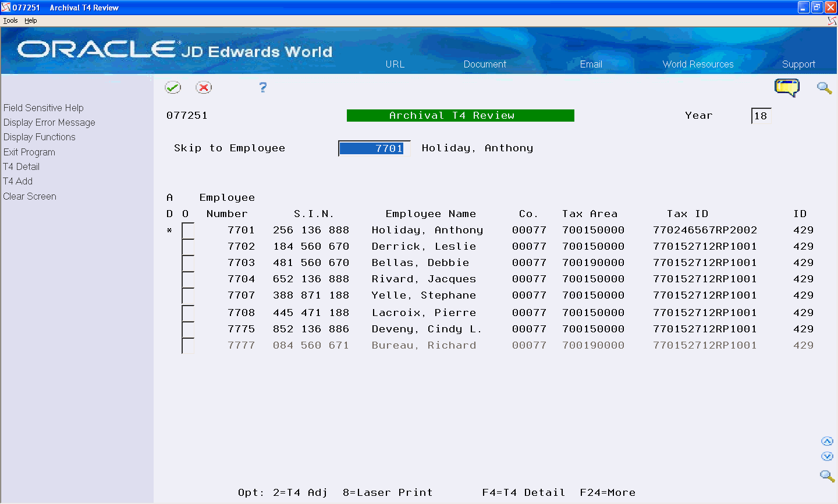Click the Tax Area column header
The image size is (838, 504).
point(590,214)
